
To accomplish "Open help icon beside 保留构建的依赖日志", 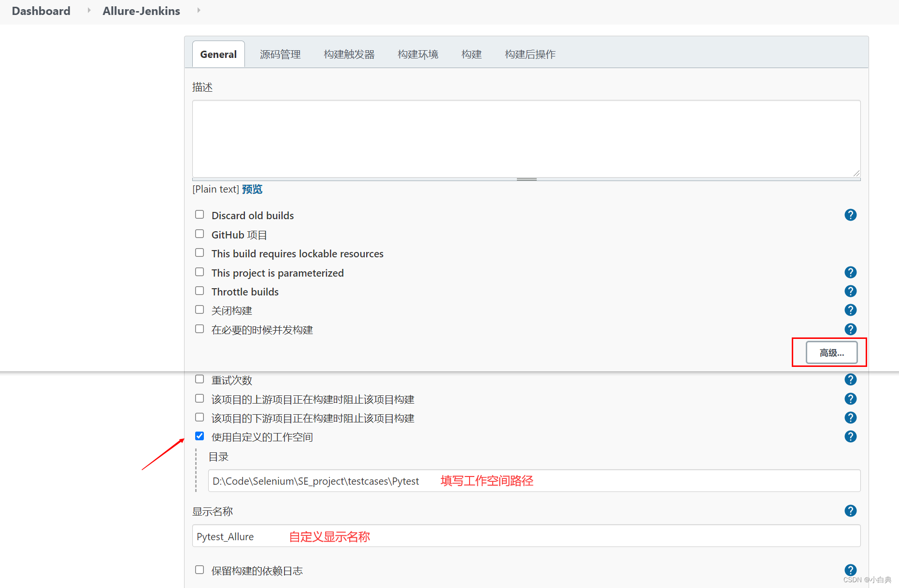I will (x=850, y=570).
